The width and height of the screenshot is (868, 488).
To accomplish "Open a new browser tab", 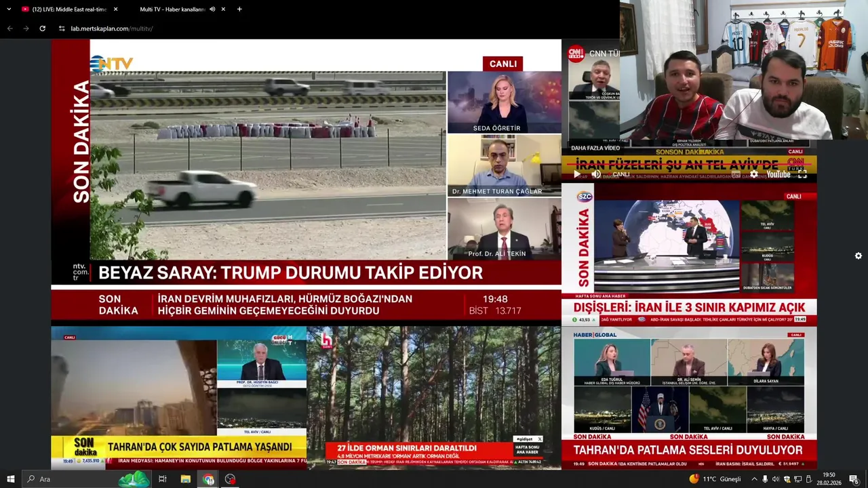I will coord(239,9).
